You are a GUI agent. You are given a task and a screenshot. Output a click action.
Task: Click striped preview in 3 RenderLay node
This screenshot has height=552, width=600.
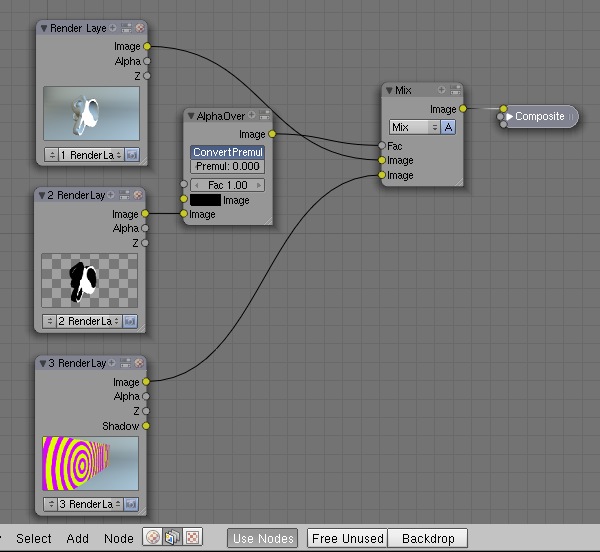coord(90,463)
